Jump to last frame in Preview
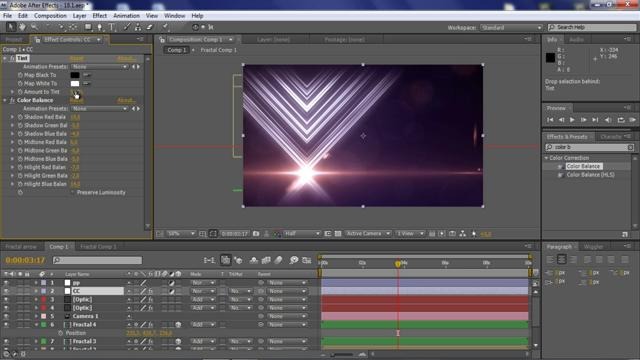 595,120
